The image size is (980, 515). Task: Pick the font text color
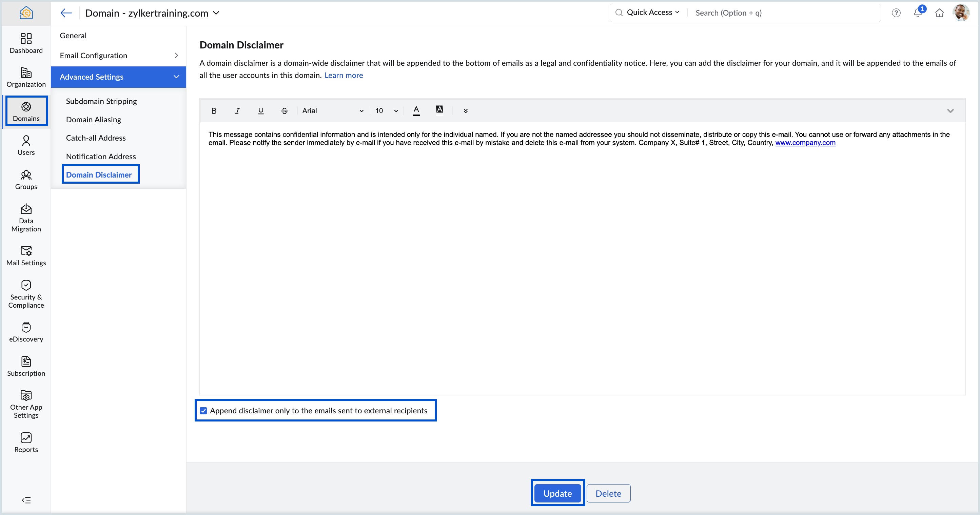pos(416,110)
